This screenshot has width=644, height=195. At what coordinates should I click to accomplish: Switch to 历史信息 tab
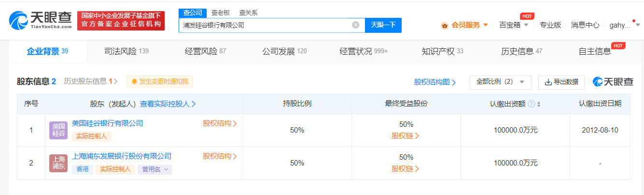(521, 51)
